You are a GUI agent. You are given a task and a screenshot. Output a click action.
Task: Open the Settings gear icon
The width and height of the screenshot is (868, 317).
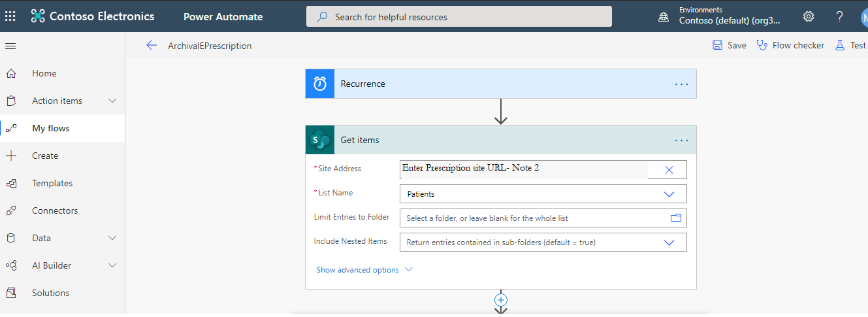(809, 16)
